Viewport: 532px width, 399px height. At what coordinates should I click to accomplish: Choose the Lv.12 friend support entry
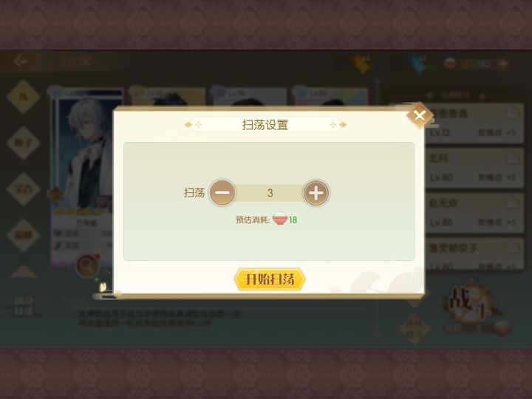pos(474,122)
